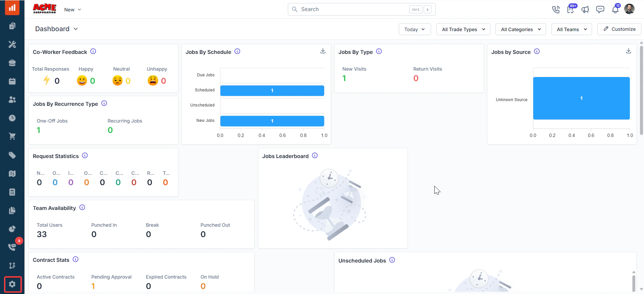Image resolution: width=644 pixels, height=294 pixels.
Task: Show info for Jobs Leaderboard
Action: tap(315, 155)
